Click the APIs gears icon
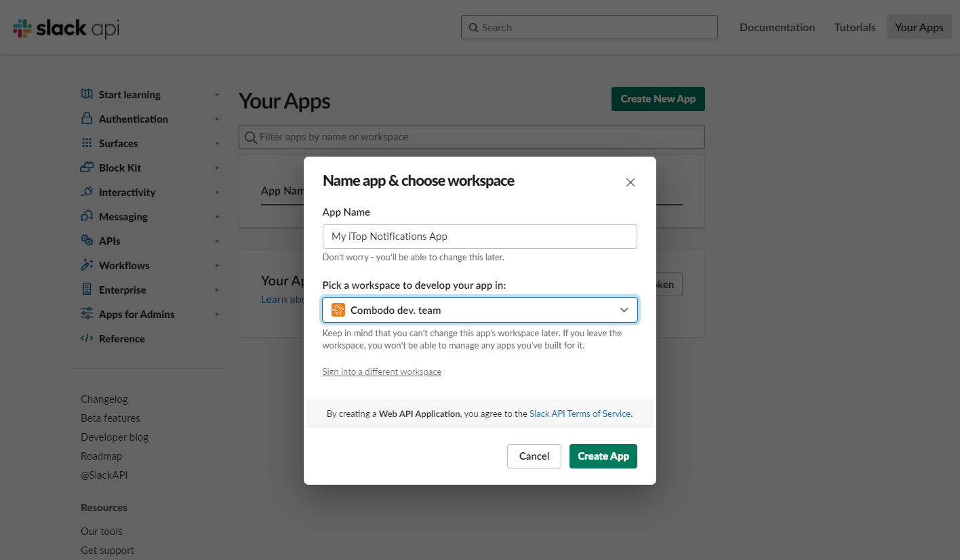Image resolution: width=960 pixels, height=560 pixels. click(87, 241)
